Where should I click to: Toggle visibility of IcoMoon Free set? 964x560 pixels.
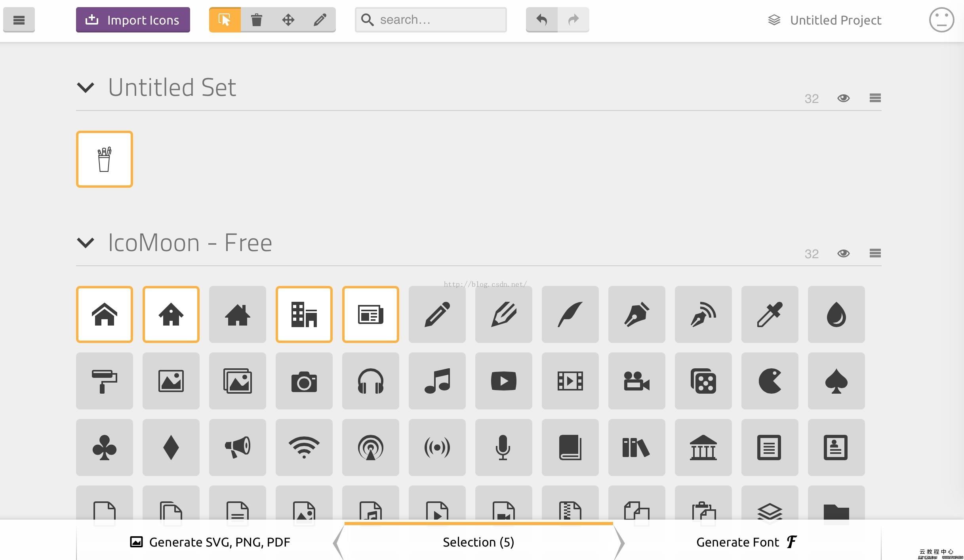(x=843, y=253)
